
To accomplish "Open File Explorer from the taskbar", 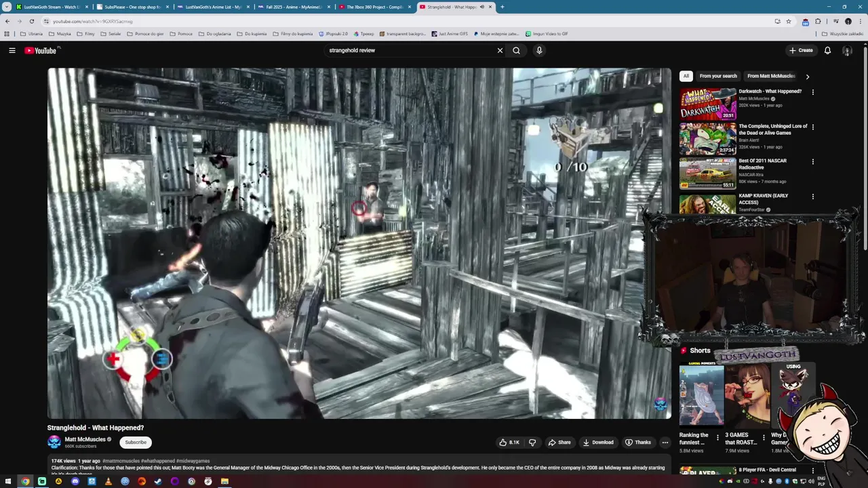I will (224, 481).
